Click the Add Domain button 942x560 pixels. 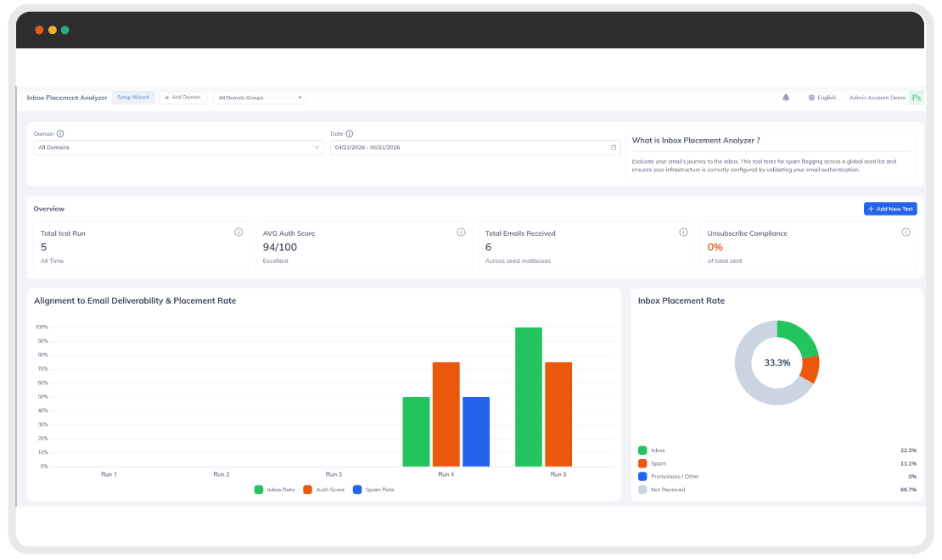pos(182,98)
